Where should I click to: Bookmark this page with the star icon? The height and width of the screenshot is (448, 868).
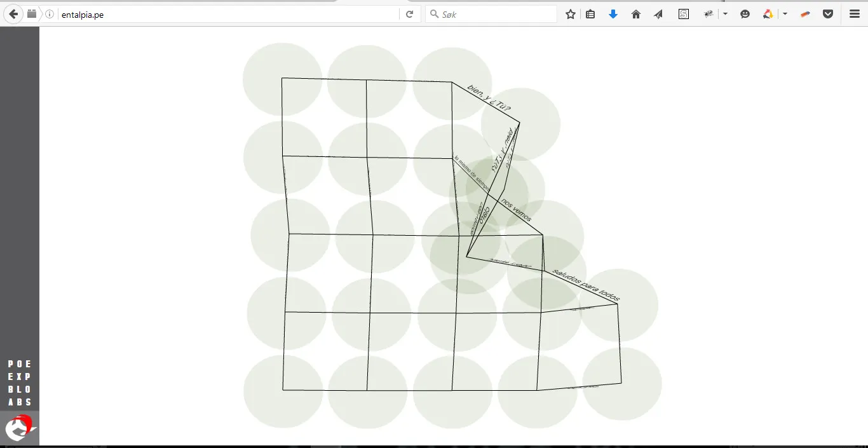571,14
